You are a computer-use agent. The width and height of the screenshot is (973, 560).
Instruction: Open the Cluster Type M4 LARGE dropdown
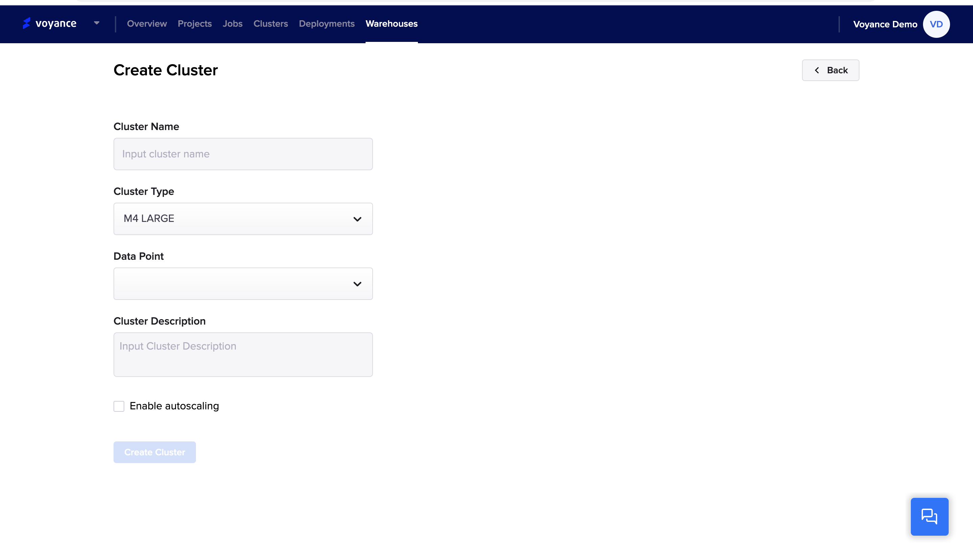[243, 219]
